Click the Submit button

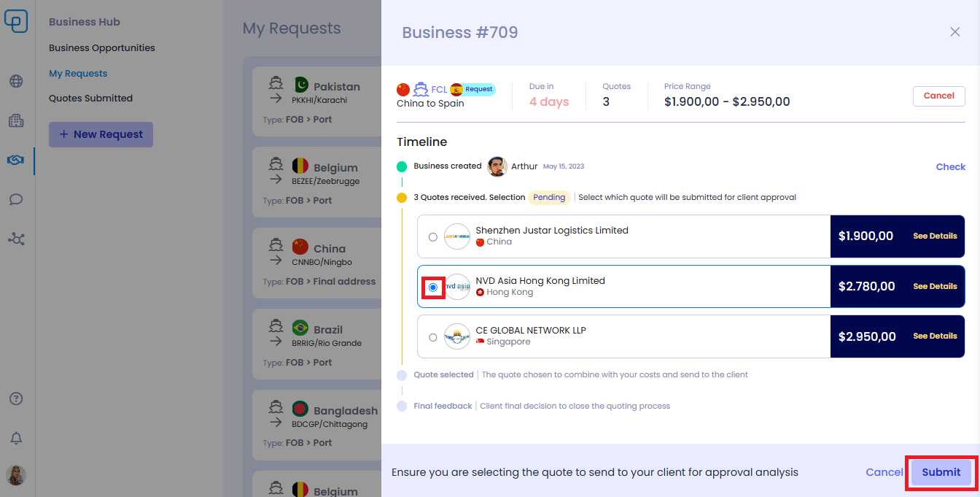point(941,472)
